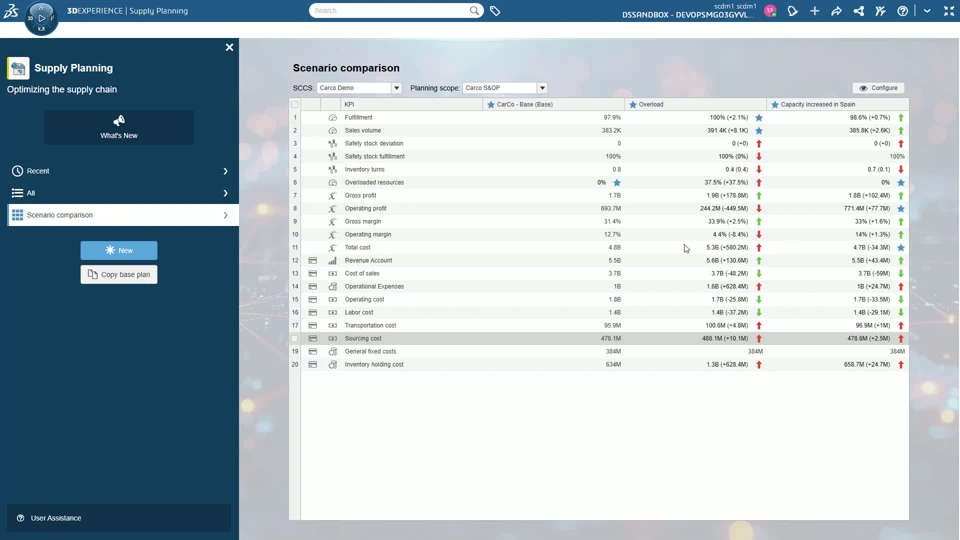This screenshot has height=540, width=960.
Task: Click the plus add icon
Action: click(x=814, y=11)
